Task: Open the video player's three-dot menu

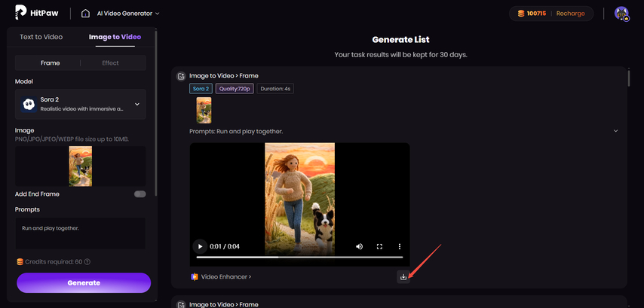Action: pyautogui.click(x=400, y=246)
